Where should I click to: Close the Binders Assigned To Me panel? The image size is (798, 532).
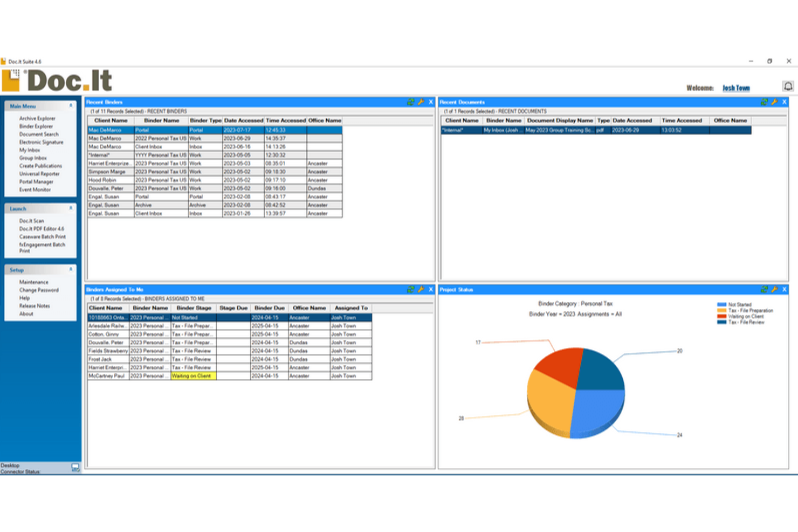click(431, 289)
